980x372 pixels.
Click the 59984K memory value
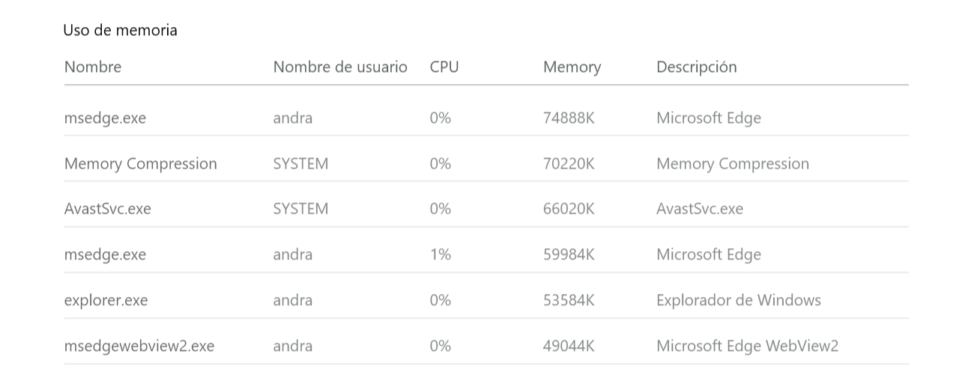tap(569, 254)
